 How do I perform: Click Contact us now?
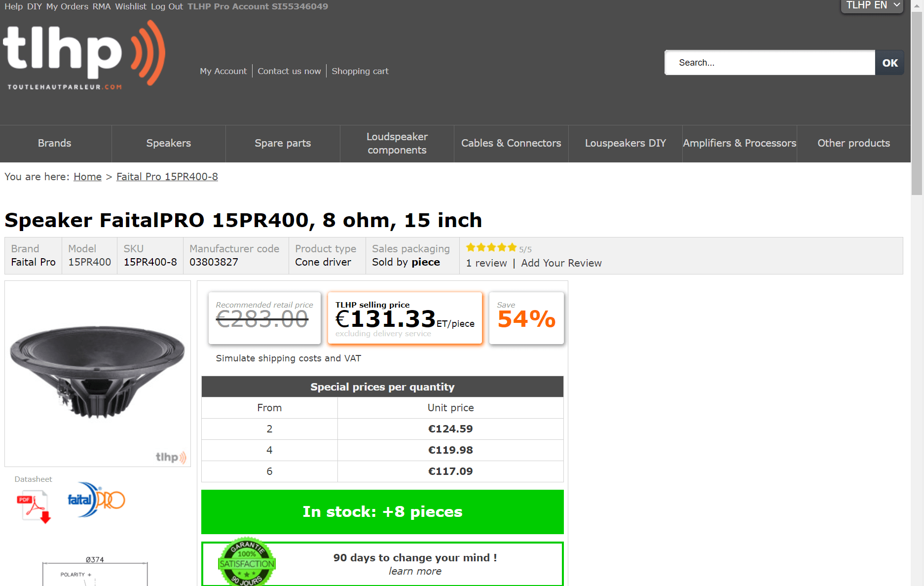(x=289, y=71)
